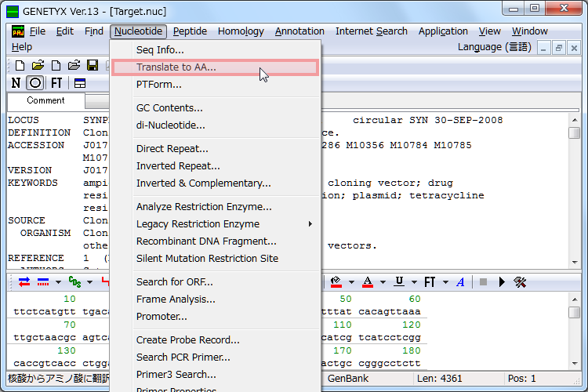Open the Edit menu
This screenshot has width=588, height=392.
[65, 31]
